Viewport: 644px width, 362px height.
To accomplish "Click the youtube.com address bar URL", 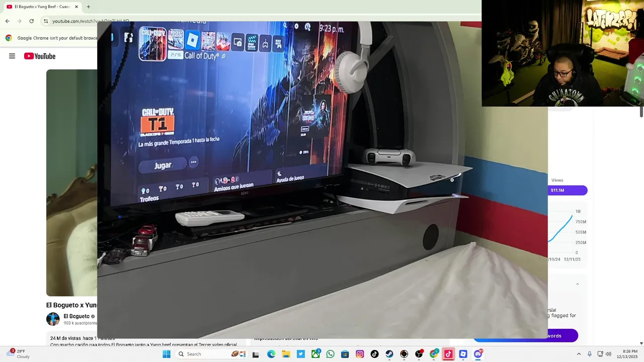I will [91, 21].
